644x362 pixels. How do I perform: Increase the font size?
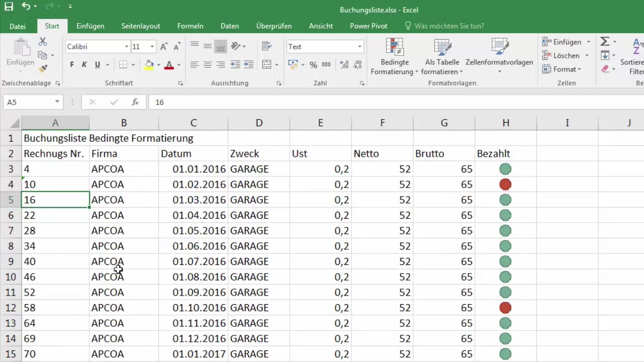(164, 47)
